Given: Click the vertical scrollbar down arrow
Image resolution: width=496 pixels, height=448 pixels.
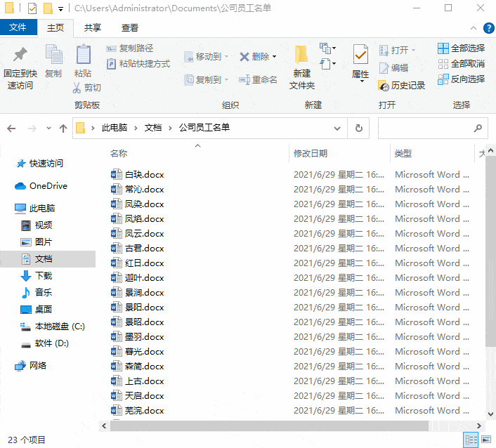Looking at the screenshot, I should point(490,414).
